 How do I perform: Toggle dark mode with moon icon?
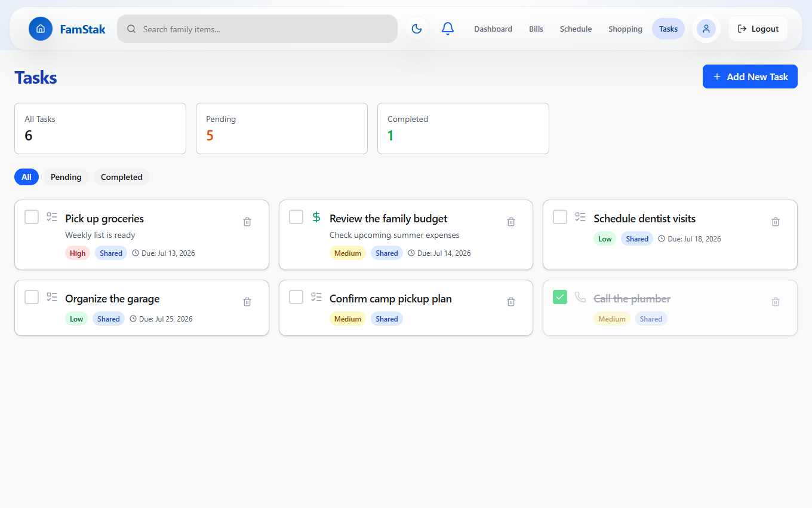(x=417, y=29)
